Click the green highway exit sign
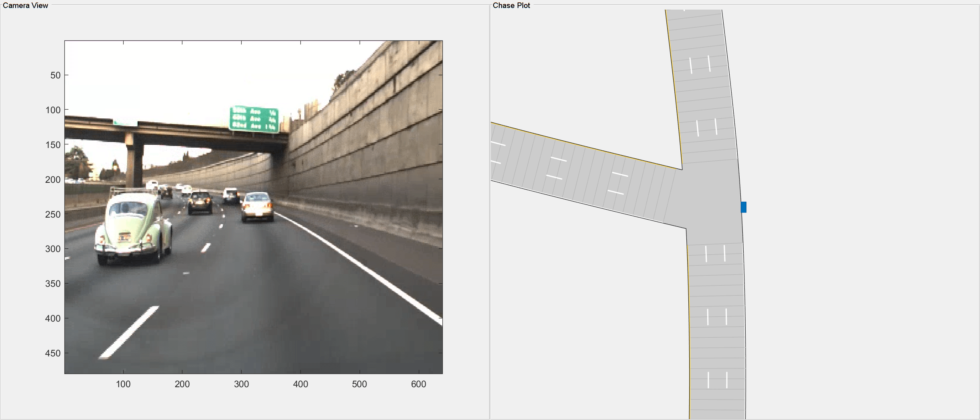 (254, 118)
